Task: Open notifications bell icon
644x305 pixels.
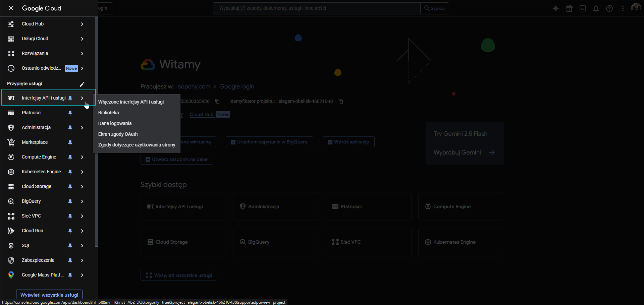Action: point(596,8)
